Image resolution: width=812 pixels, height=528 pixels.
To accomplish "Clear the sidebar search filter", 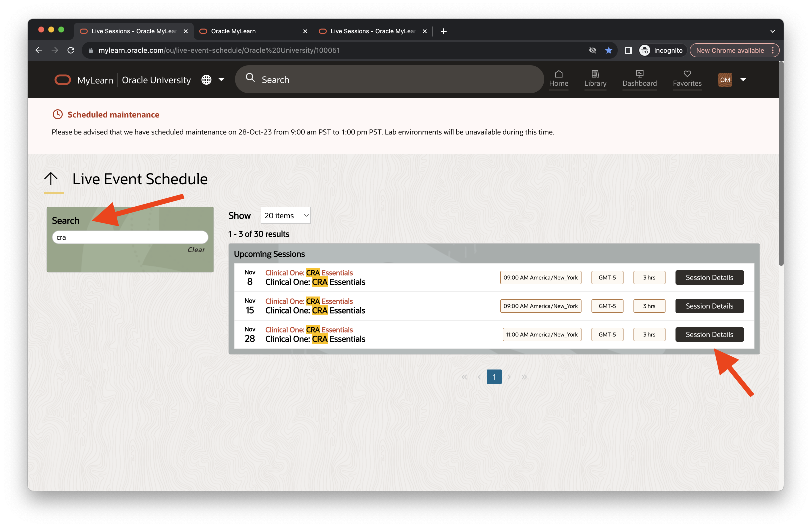I will 196,250.
